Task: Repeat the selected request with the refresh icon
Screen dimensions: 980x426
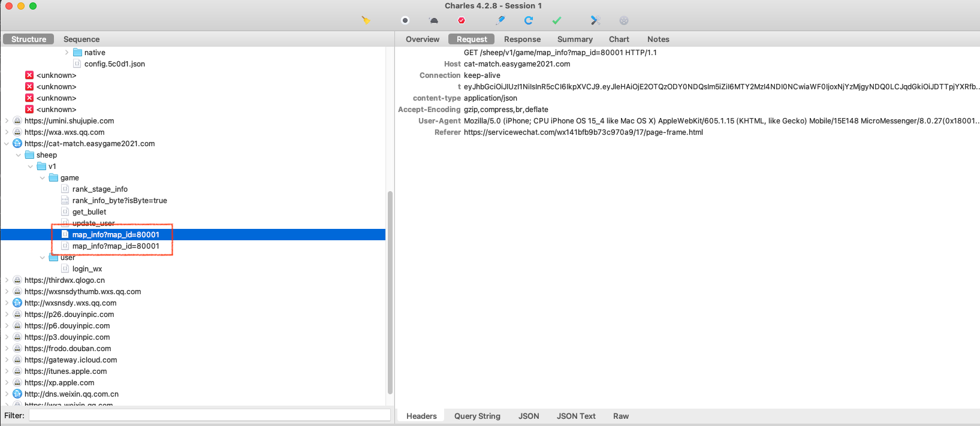Action: click(529, 20)
